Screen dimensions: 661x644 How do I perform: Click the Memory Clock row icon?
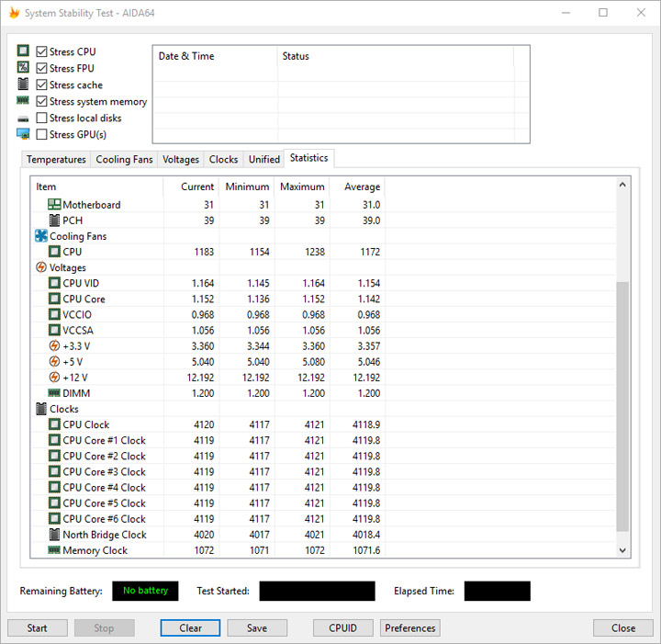click(54, 550)
